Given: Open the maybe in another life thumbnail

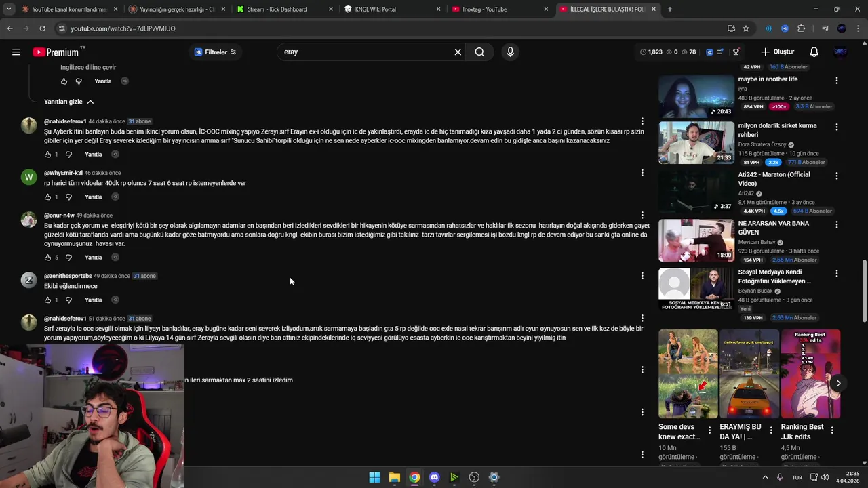Looking at the screenshot, I should coord(696,96).
